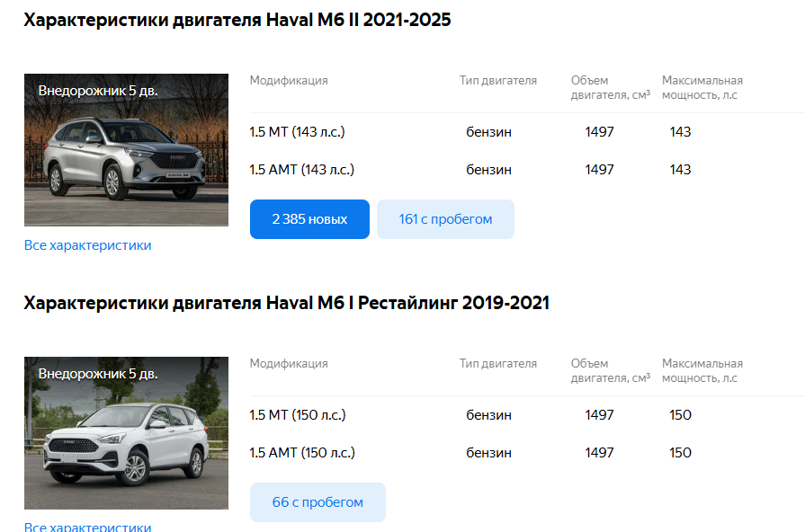
Task: Click the "Модификация" header in the M6 I Рестайлинг table
Action: point(289,364)
